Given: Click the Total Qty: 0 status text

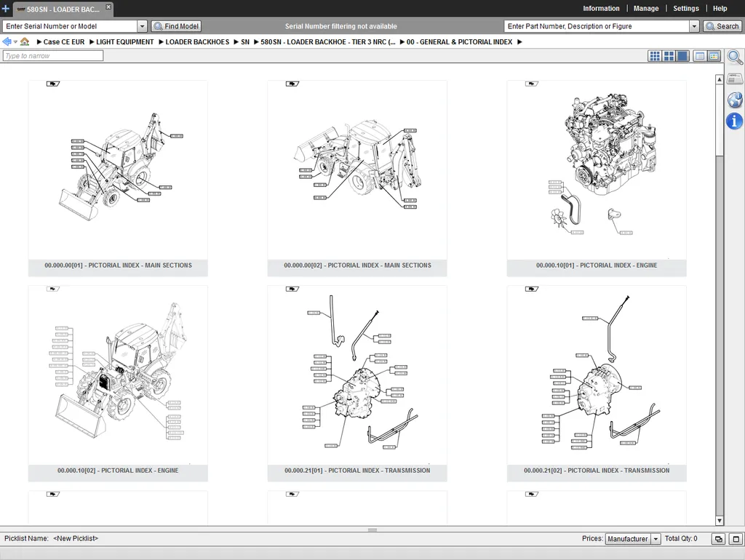Looking at the screenshot, I should (681, 539).
